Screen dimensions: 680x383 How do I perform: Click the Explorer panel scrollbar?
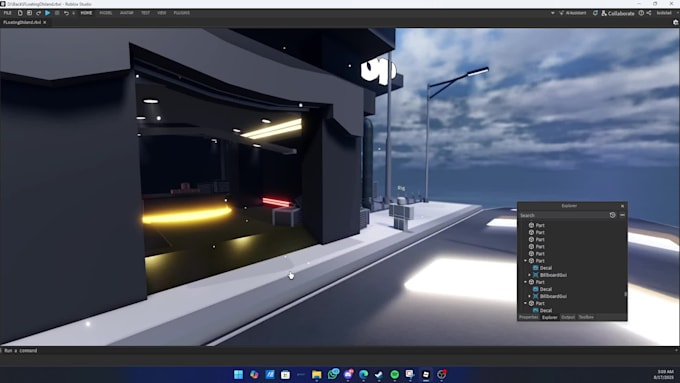(625, 294)
